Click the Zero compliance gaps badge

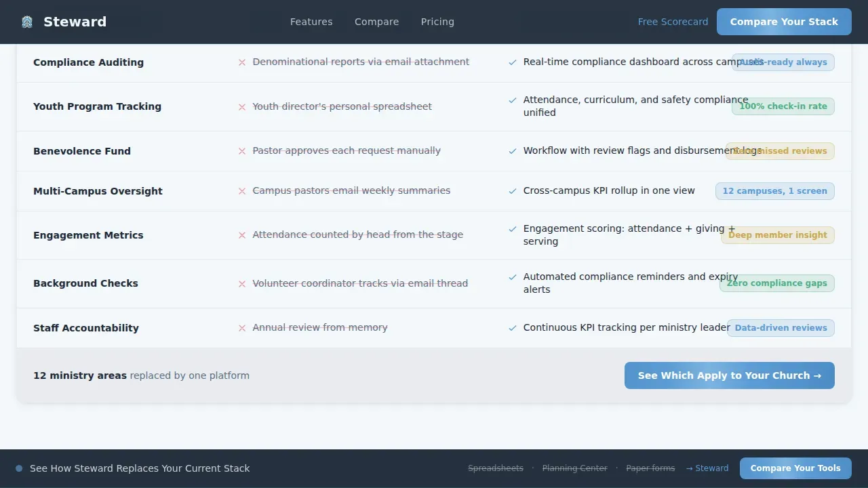coord(777,283)
